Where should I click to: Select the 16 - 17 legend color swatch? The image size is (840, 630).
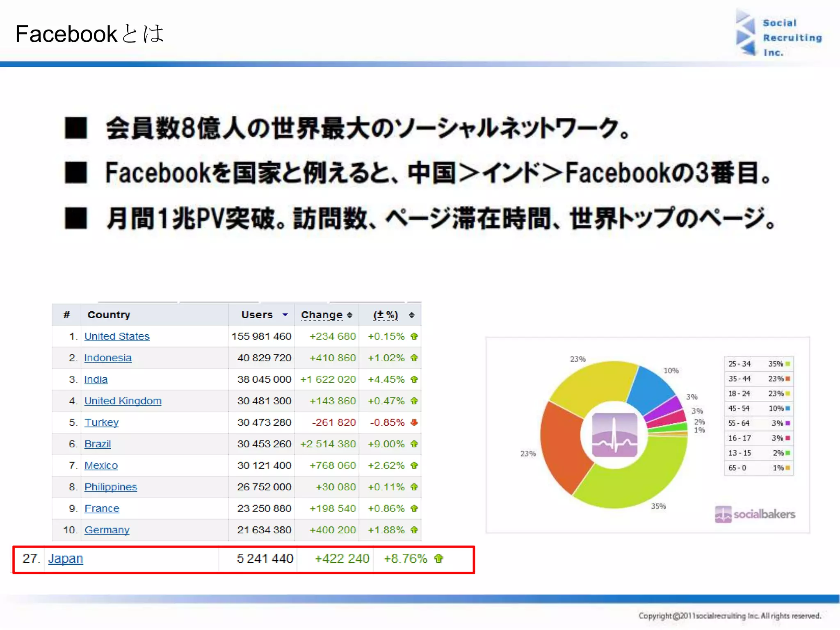[x=788, y=438]
